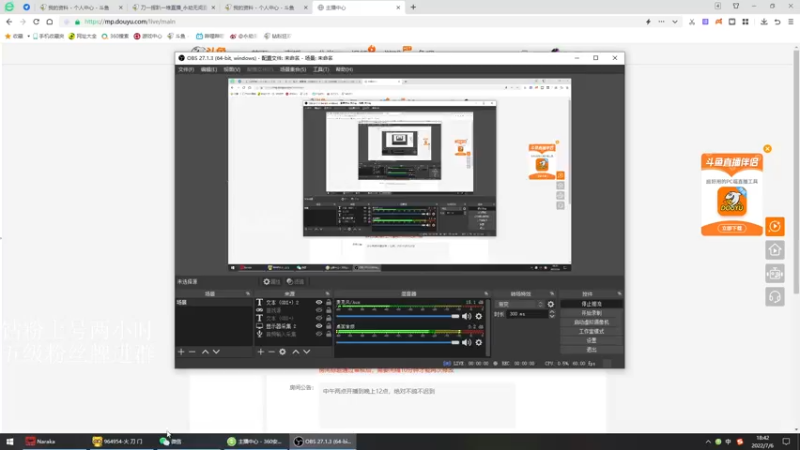Undock the Controls panel via header icon
The height and width of the screenshot is (450, 800).
point(619,294)
